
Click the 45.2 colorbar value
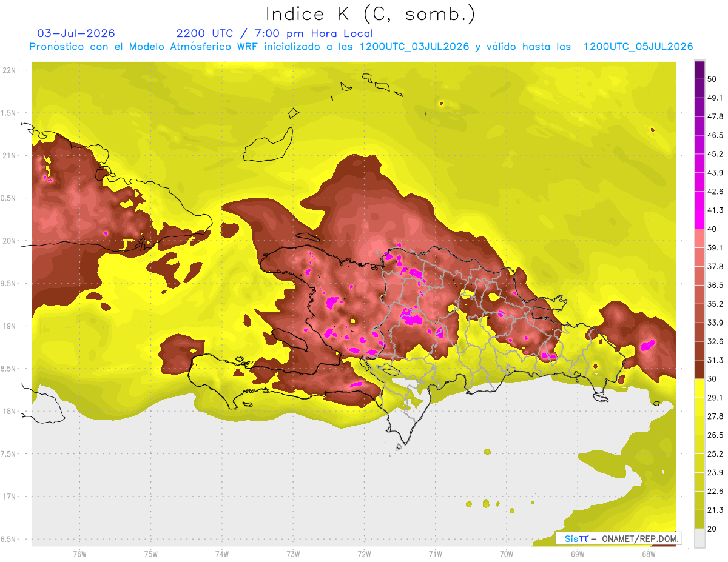715,154
